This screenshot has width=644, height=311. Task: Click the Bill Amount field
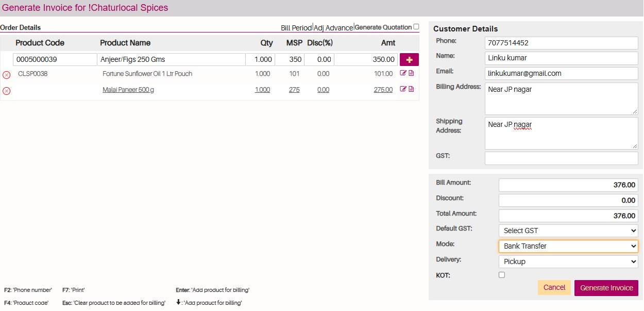click(568, 185)
